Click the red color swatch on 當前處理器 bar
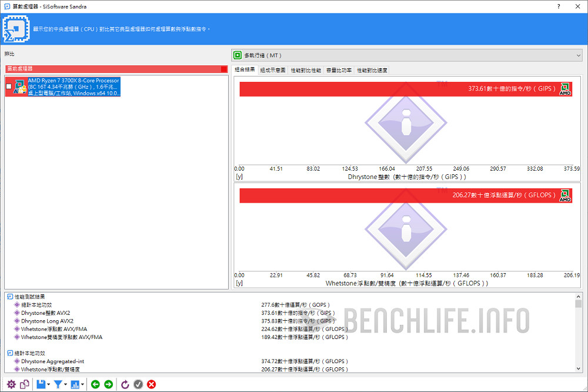The width and height of the screenshot is (588, 392). click(224, 69)
